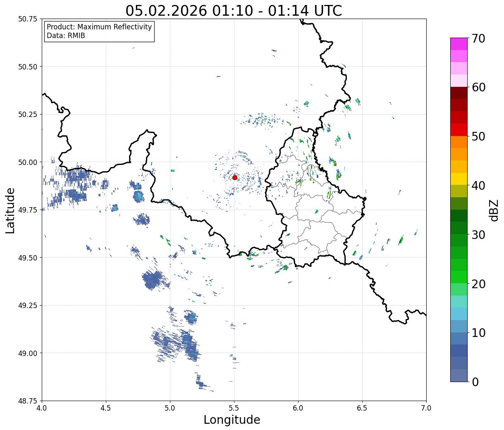Click the red radar location marker
504x430 pixels.
pyautogui.click(x=235, y=177)
